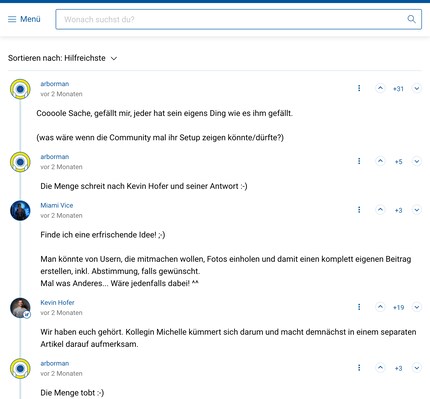Click the staff badge on Kevin Hofer's avatar
430x399 pixels.
click(27, 314)
